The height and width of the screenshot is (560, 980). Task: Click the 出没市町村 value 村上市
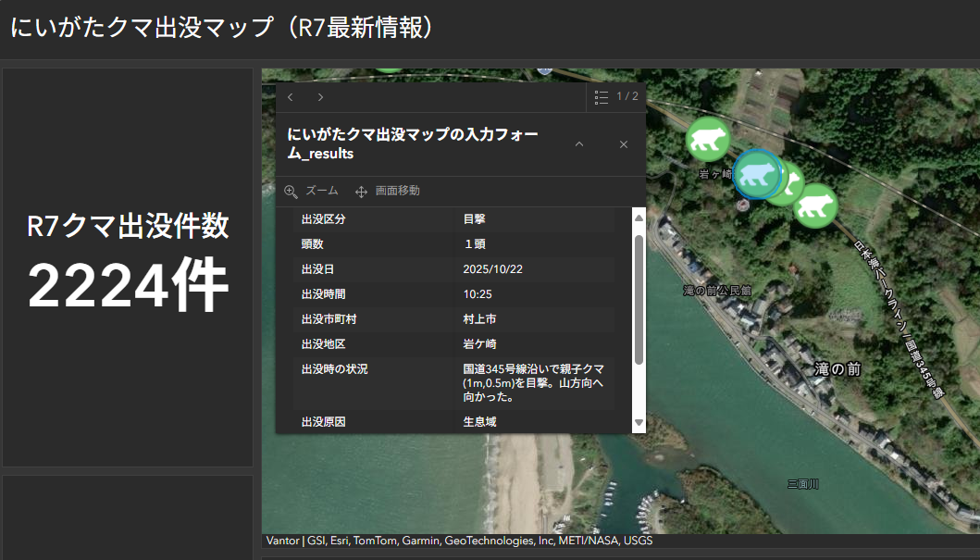[479, 319]
